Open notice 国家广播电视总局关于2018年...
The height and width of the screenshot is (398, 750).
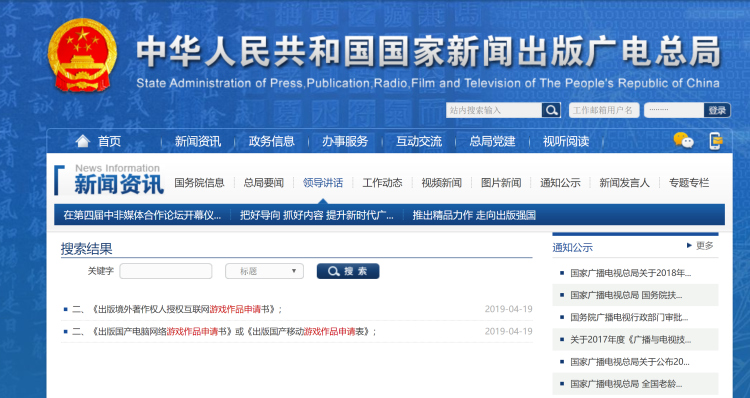(630, 273)
